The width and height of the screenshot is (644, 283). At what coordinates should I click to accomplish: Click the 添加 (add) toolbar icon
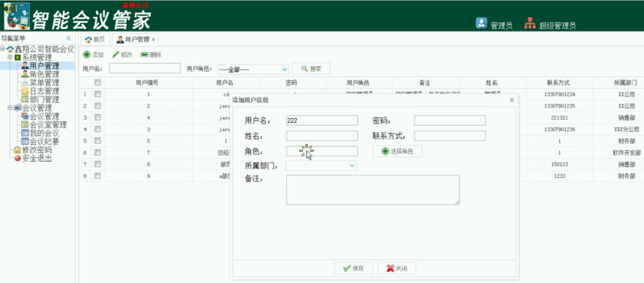click(x=87, y=54)
